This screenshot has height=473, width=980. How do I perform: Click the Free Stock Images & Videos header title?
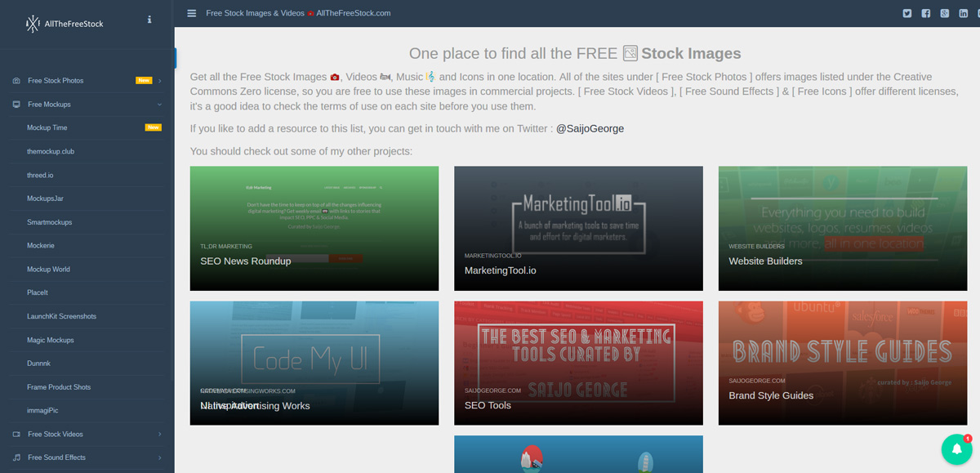pyautogui.click(x=298, y=13)
